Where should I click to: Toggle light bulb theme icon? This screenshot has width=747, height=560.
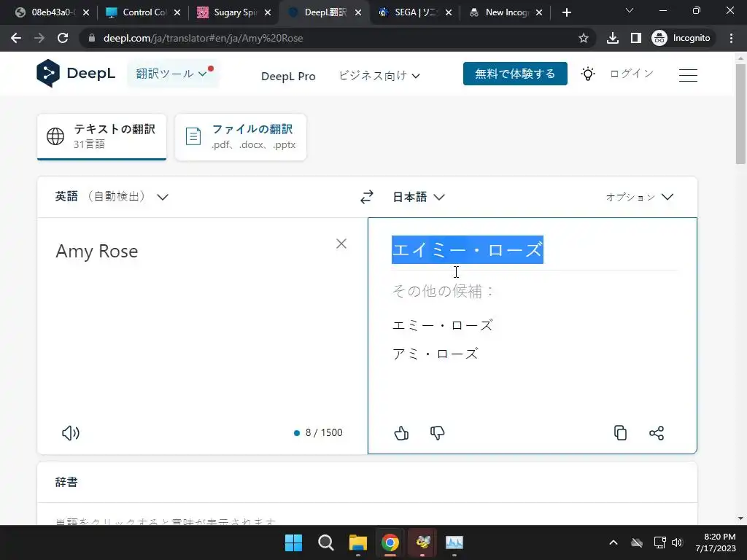[588, 74]
